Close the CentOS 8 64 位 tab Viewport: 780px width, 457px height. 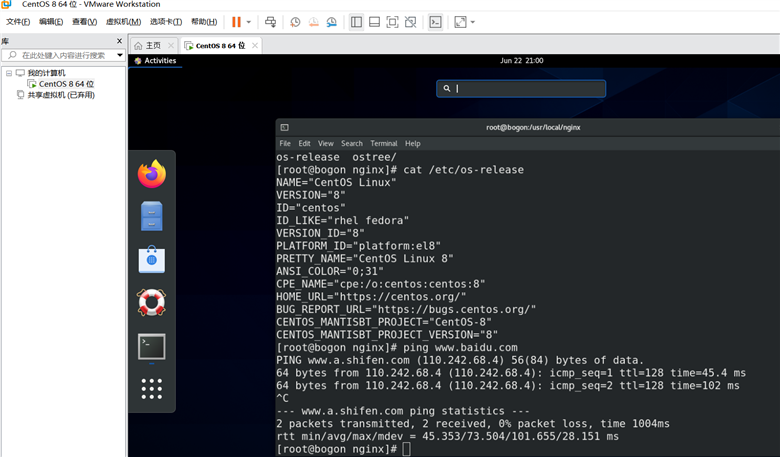coord(255,45)
